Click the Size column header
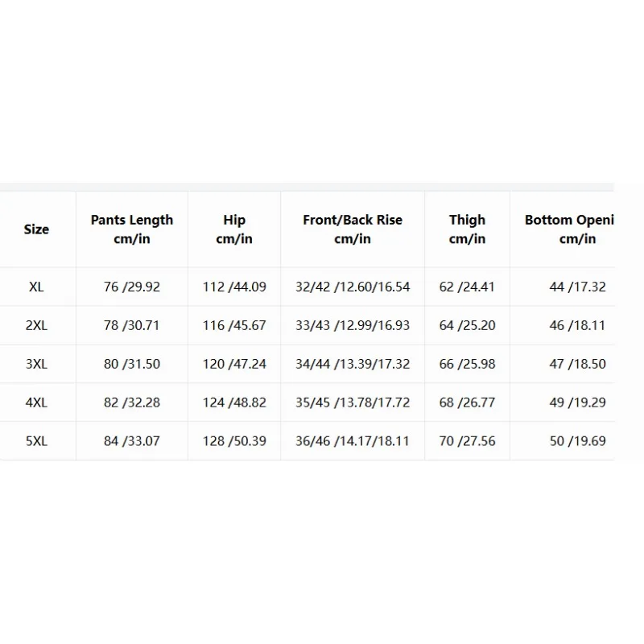Viewport: 644px width, 644px height. [36, 229]
